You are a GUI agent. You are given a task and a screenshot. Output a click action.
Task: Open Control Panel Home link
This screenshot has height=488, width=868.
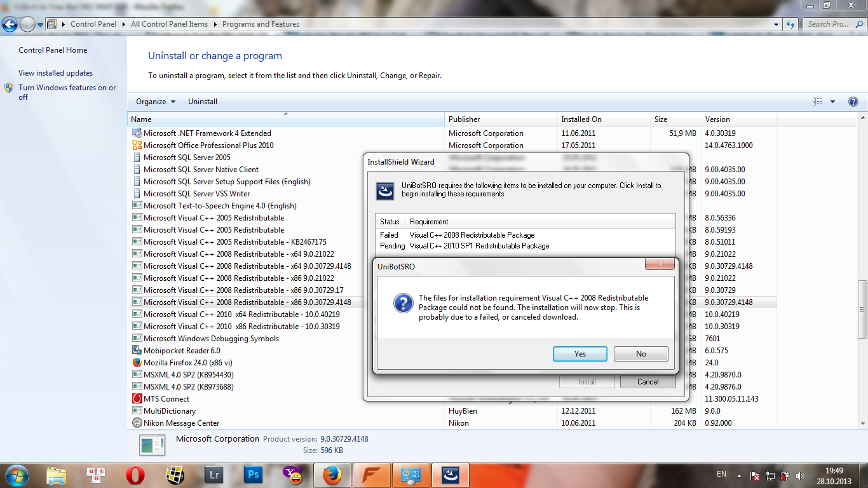[53, 50]
